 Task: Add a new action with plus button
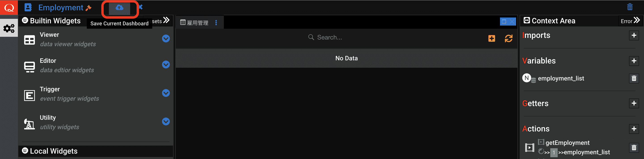pyautogui.click(x=634, y=129)
